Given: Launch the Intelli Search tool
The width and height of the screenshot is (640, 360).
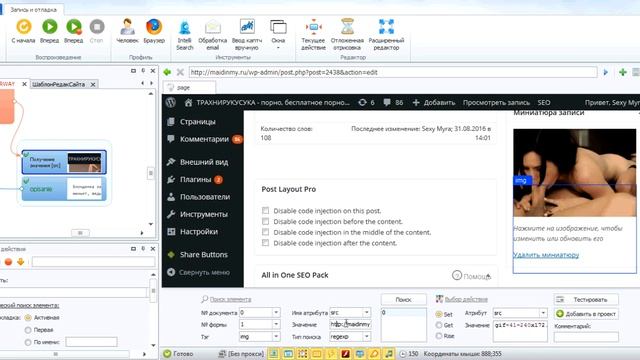Looking at the screenshot, I should (x=184, y=27).
